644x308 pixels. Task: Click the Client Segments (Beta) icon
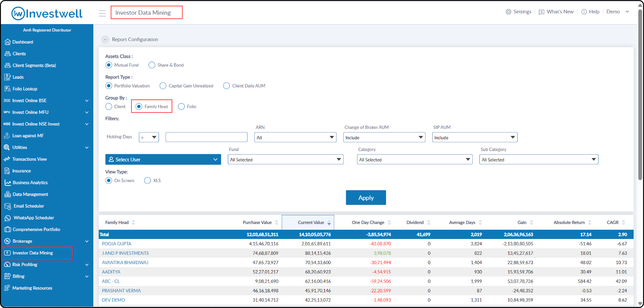(7, 65)
